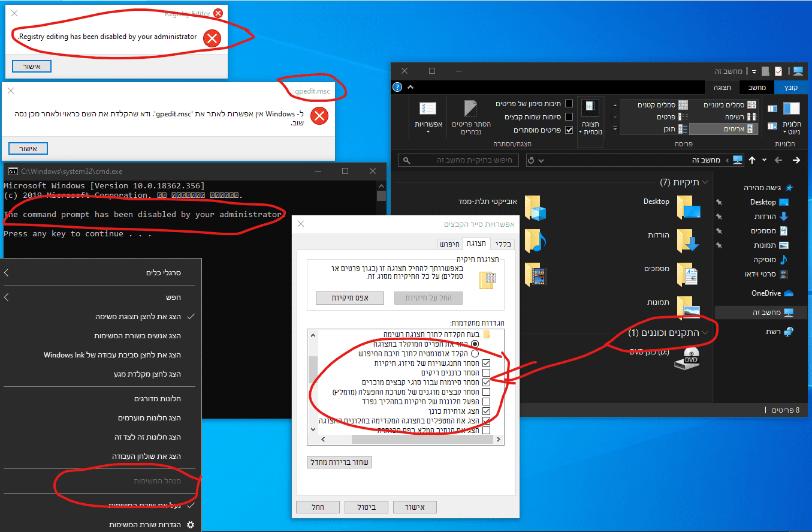Open the address bar history dropdown

(x=542, y=161)
